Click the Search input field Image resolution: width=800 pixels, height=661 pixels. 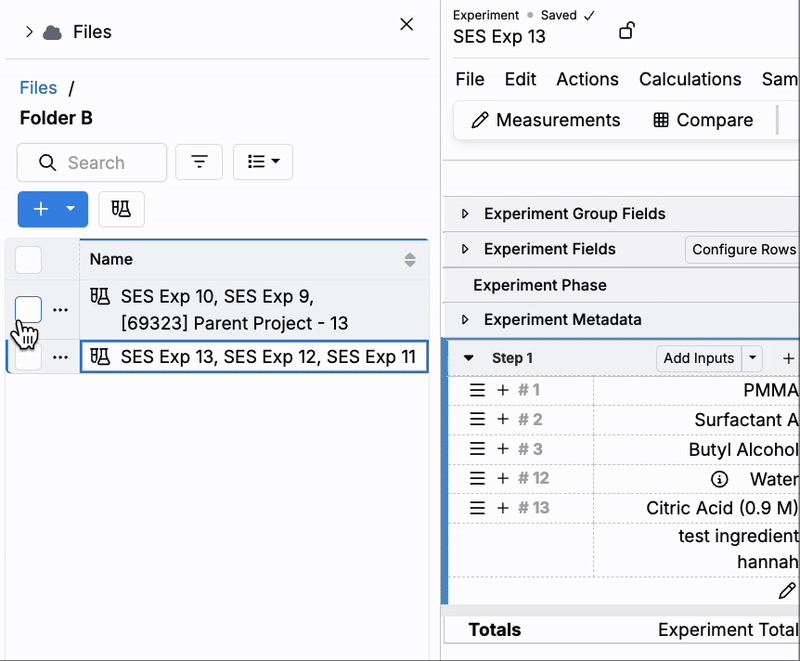pos(92,162)
